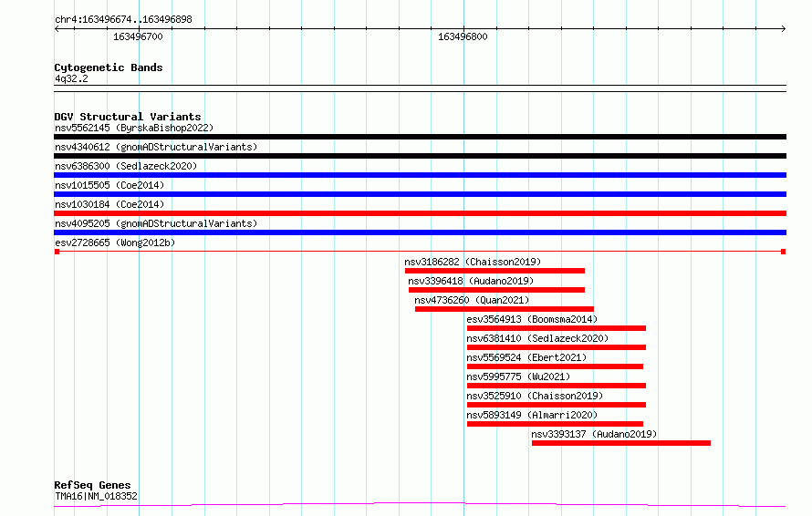The image size is (812, 516).
Task: Open variant nsv4095205 (gnomADStructuralVariants) label
Action: pyautogui.click(x=156, y=223)
